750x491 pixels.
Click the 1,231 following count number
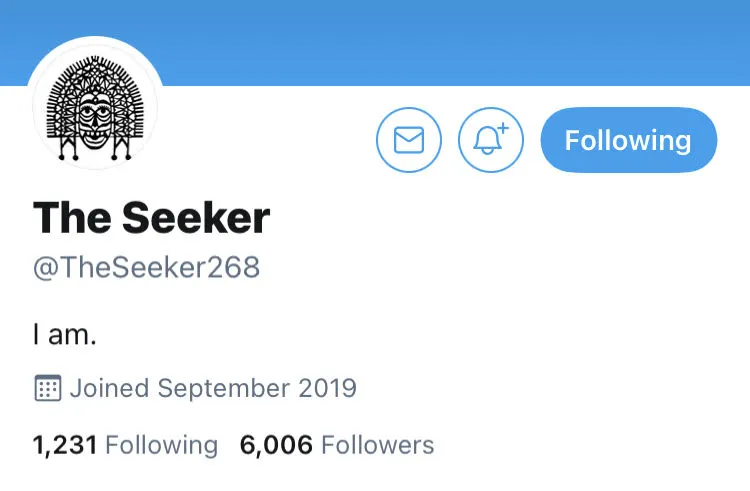coord(65,445)
